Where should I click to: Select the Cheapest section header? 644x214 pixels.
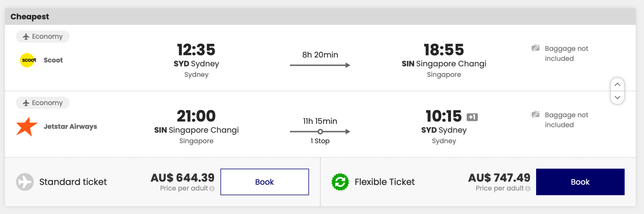[30, 16]
